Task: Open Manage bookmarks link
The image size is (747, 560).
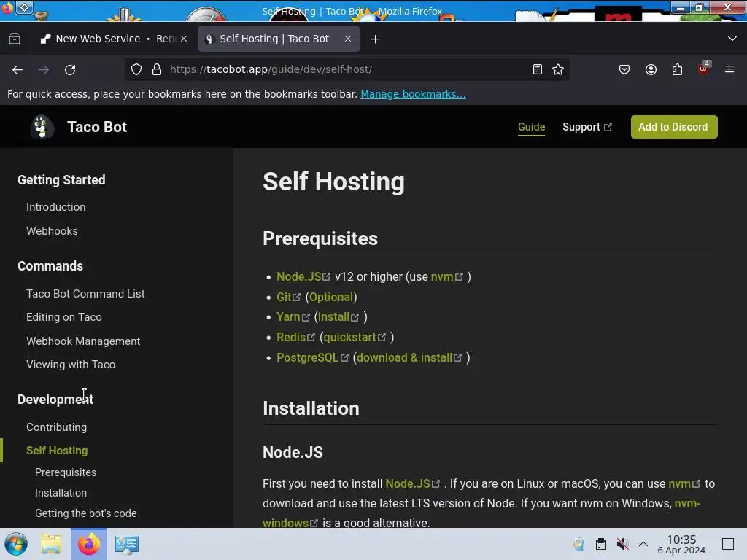Action: 413,94
